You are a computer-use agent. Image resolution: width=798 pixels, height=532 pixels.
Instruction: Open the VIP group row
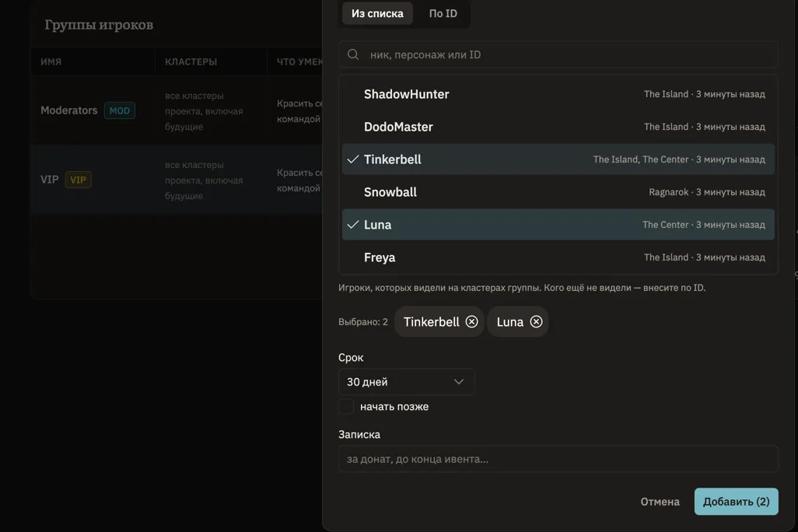[x=176, y=180]
